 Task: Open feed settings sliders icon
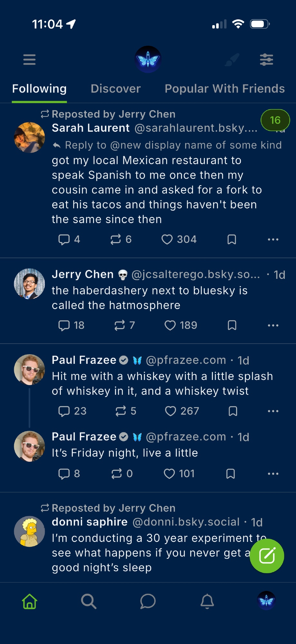tap(266, 60)
